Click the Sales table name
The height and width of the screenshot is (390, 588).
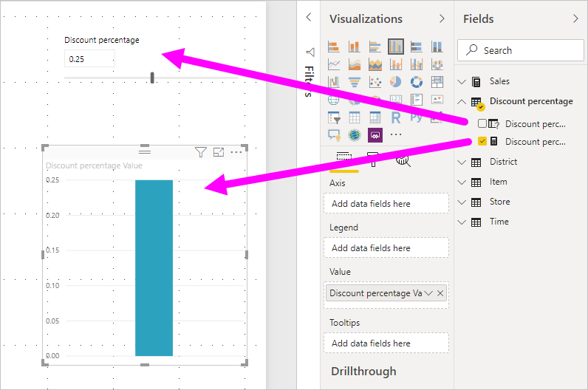(499, 81)
